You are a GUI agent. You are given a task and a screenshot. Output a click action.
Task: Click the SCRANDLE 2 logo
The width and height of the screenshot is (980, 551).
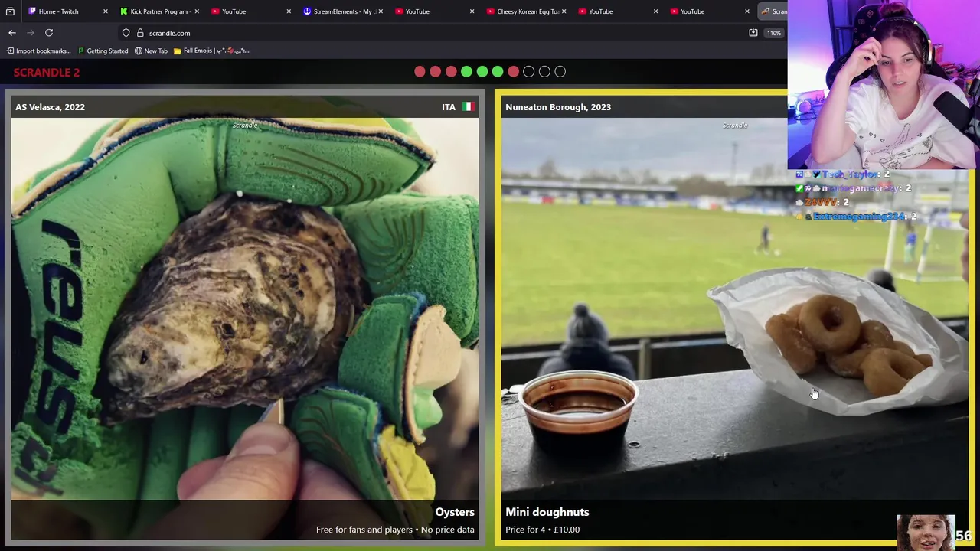[x=47, y=72]
